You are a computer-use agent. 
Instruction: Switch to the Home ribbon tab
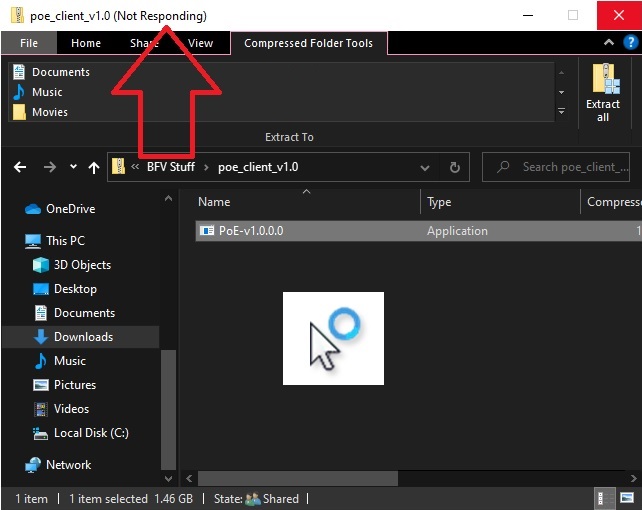click(x=86, y=43)
